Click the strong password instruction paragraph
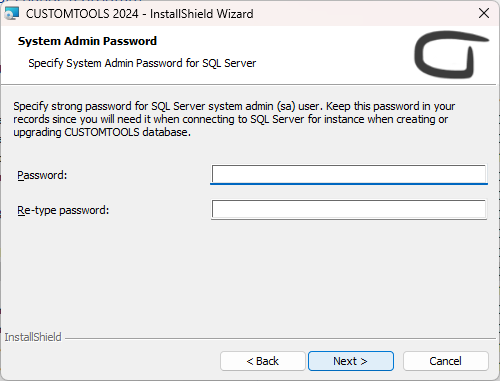 point(234,119)
